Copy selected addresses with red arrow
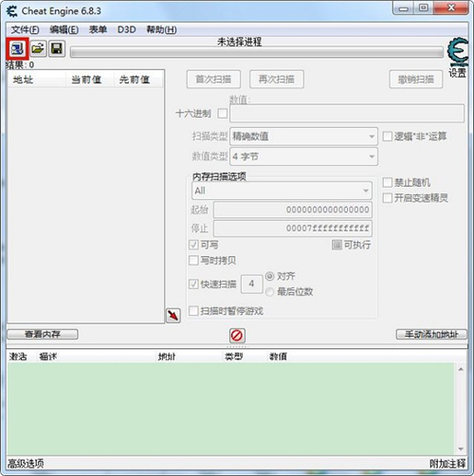The width and height of the screenshot is (474, 476). pos(173,316)
